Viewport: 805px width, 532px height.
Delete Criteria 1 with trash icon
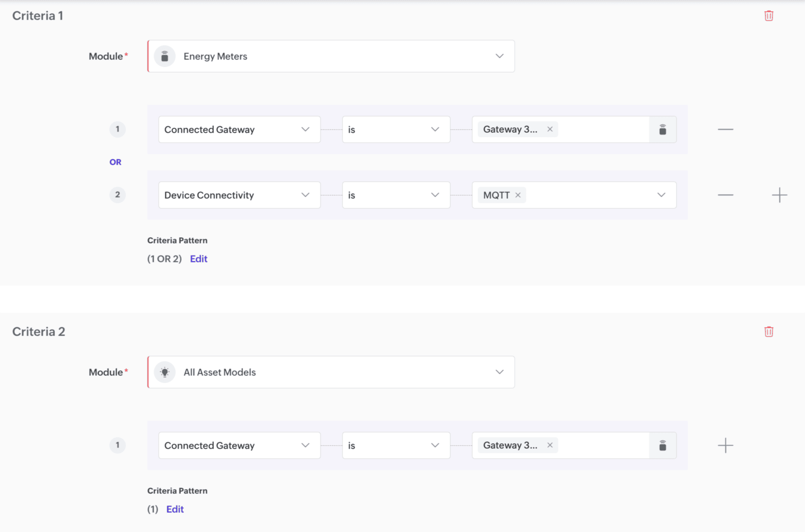768,16
